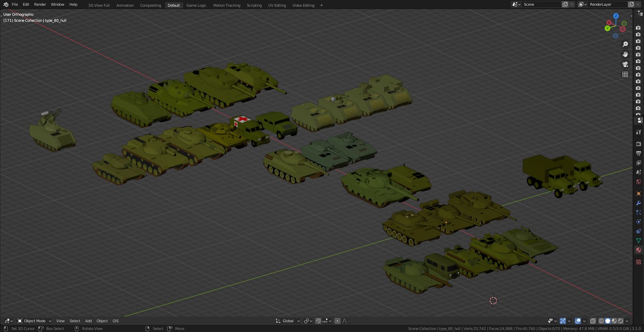The image size is (644, 332).
Task: Open the Modifier properties wrench tab
Action: (x=638, y=203)
